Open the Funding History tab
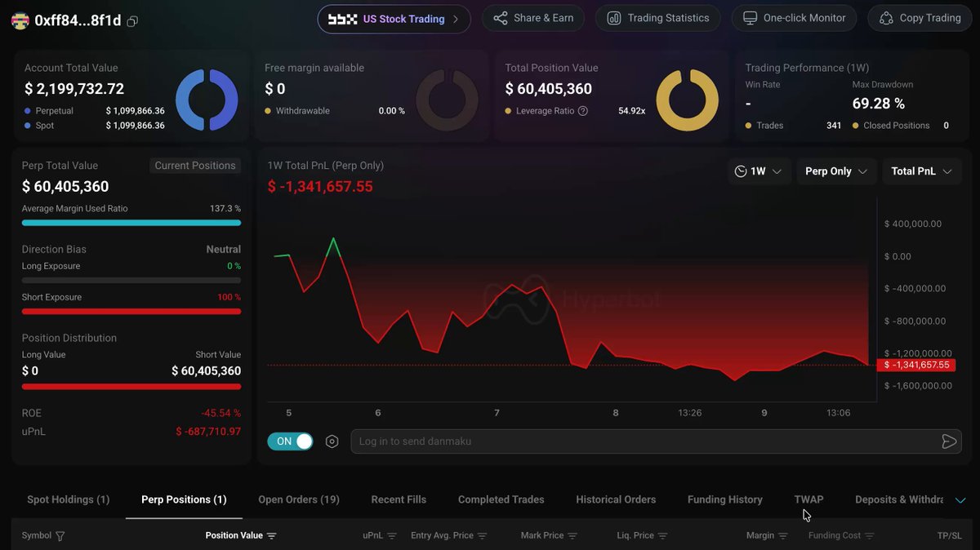Image resolution: width=980 pixels, height=550 pixels. click(x=725, y=499)
